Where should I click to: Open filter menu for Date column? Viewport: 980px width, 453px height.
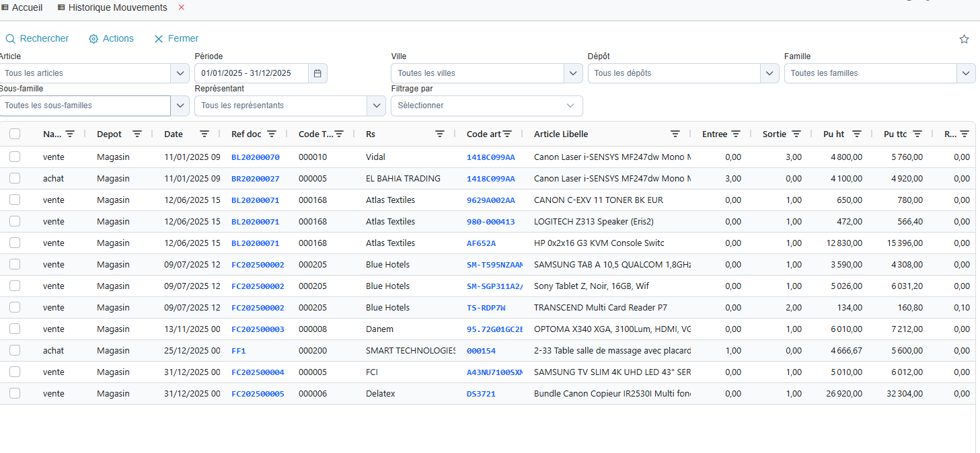pos(204,134)
